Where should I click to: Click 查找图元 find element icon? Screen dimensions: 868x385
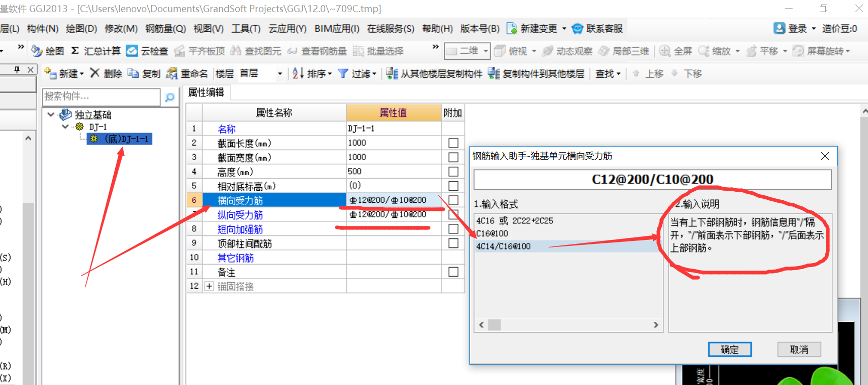point(236,51)
